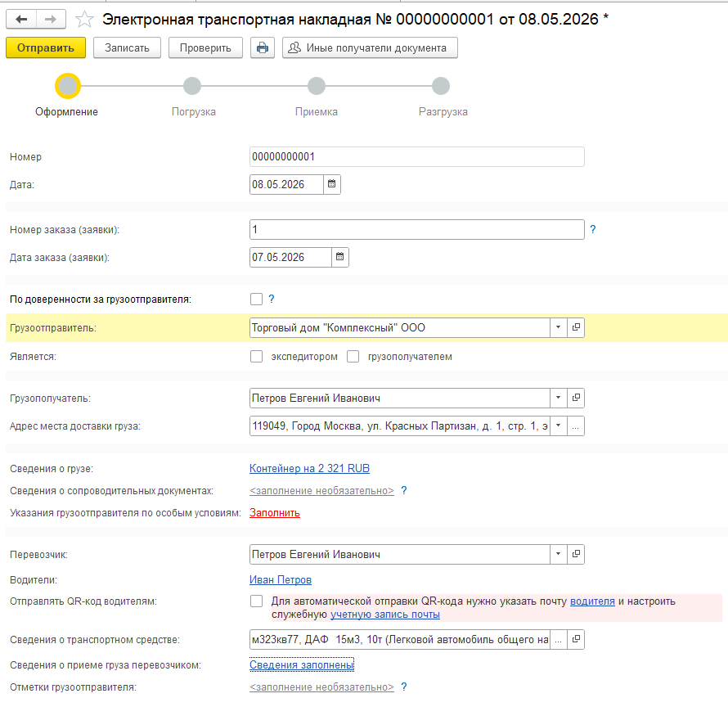
Task: Click the Грузоотправитель text field
Action: [400, 328]
